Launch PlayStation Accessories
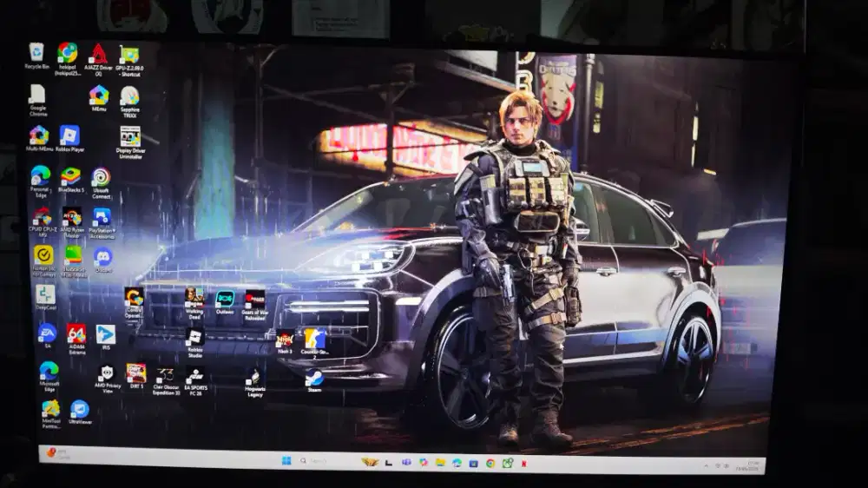This screenshot has width=868, height=488. [x=102, y=223]
